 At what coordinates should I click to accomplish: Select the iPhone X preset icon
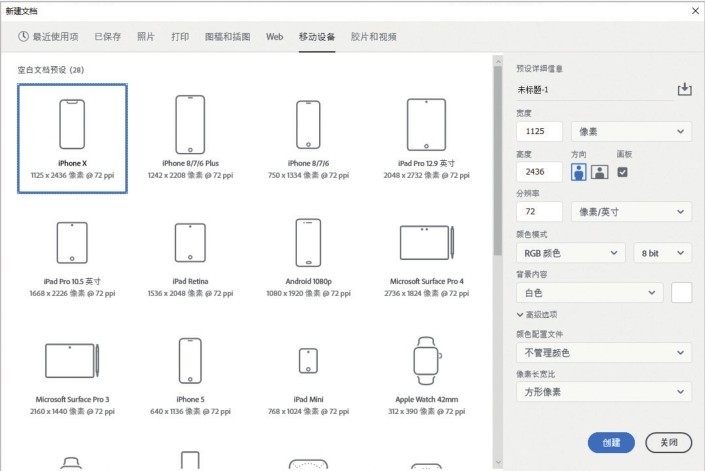point(72,124)
